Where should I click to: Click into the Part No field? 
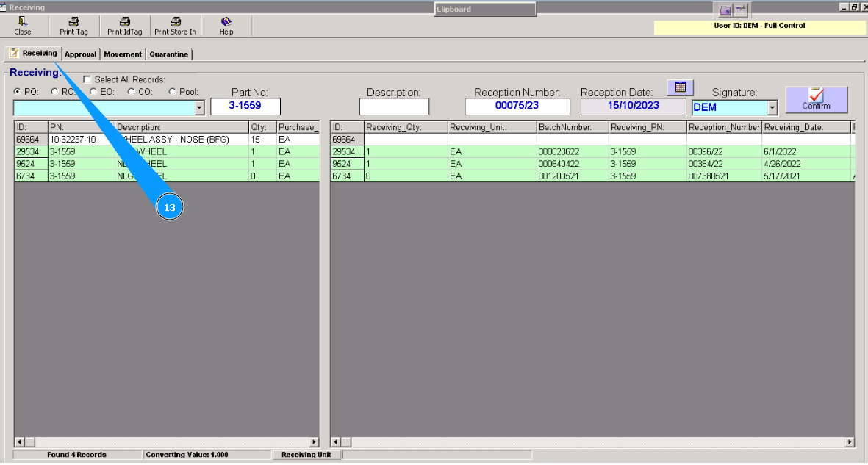click(x=245, y=107)
